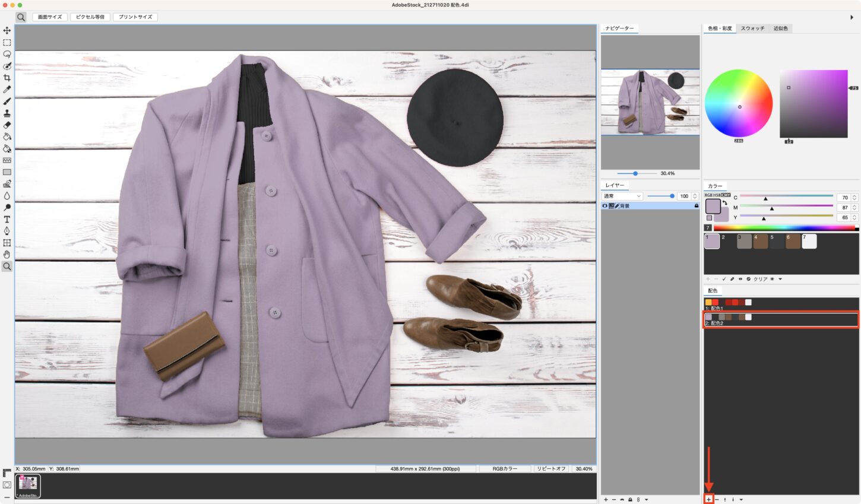Select the Move tool
This screenshot has height=504, width=861.
(x=7, y=30)
